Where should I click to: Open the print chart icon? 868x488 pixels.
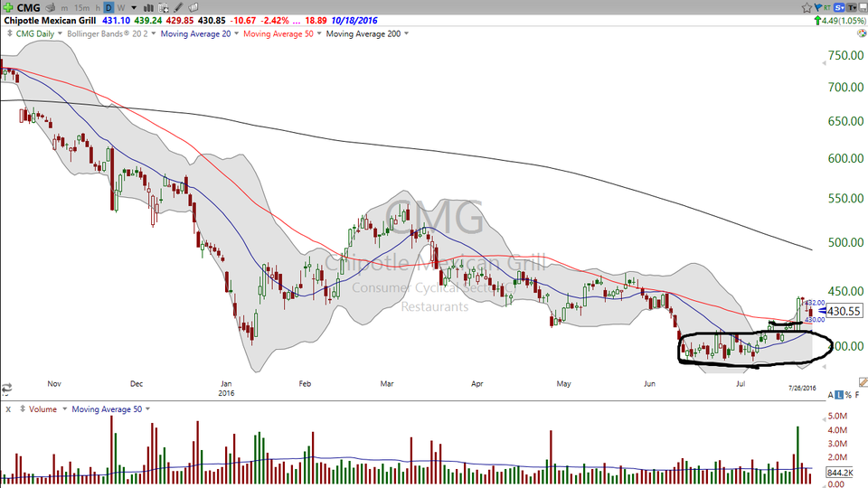tap(51, 8)
